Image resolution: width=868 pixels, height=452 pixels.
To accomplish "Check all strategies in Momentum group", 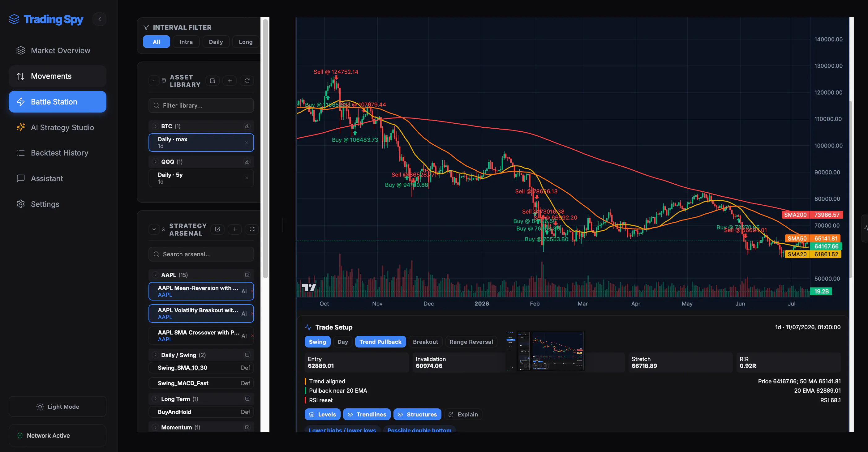I will [247, 427].
